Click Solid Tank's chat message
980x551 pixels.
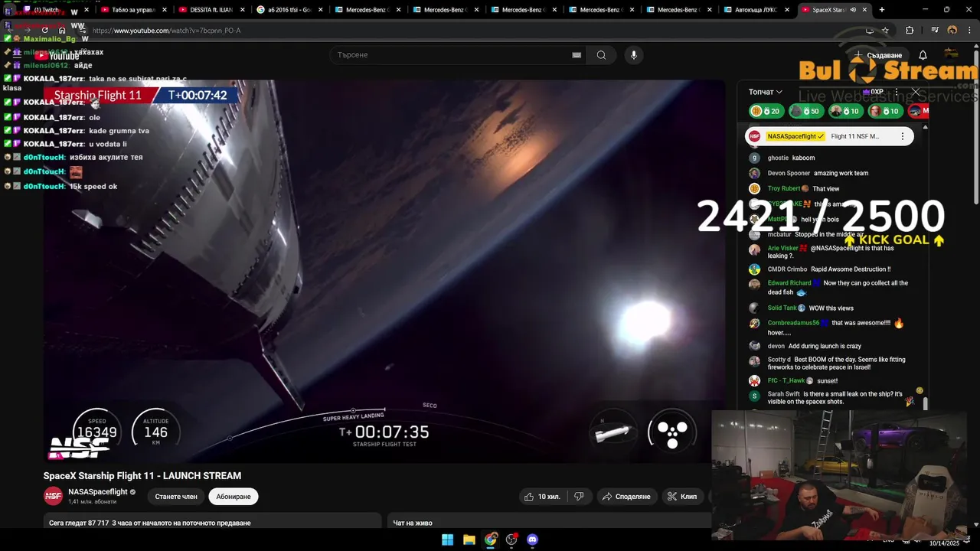click(831, 308)
